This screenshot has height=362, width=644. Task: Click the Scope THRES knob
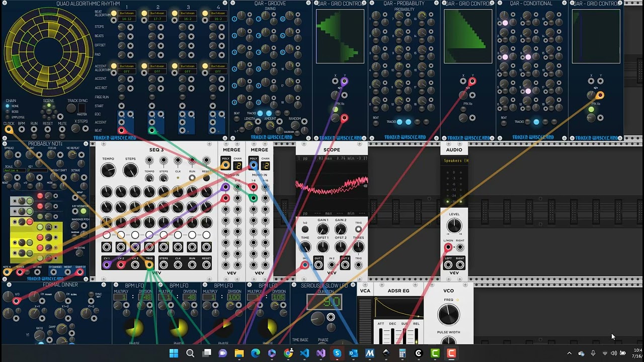[358, 247]
